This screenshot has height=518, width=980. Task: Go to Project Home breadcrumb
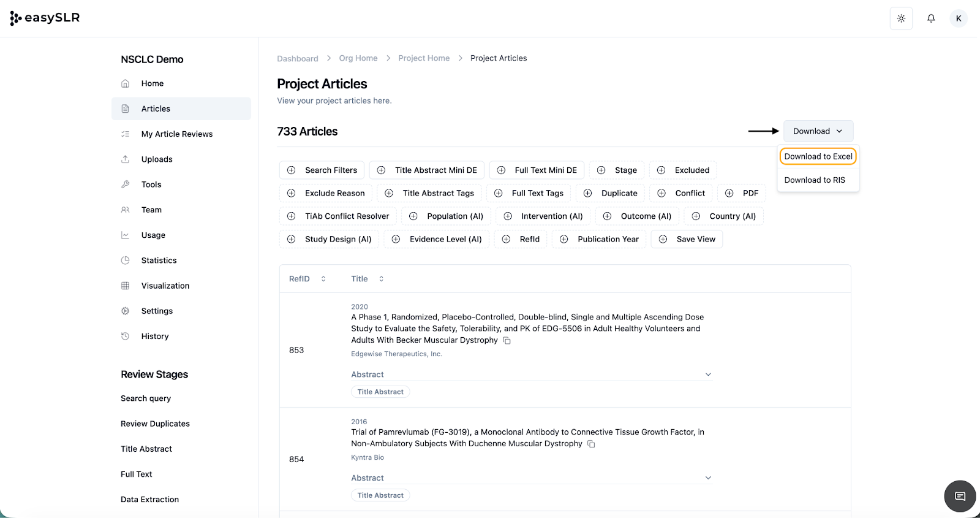pos(424,58)
